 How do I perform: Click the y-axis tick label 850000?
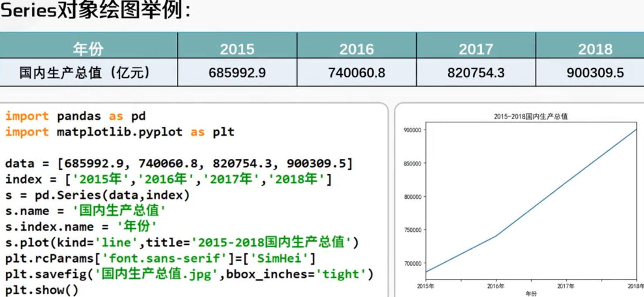413,164
